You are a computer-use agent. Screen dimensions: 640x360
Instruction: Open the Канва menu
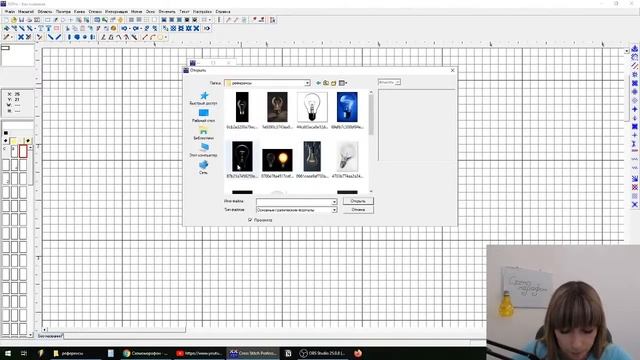pyautogui.click(x=79, y=12)
